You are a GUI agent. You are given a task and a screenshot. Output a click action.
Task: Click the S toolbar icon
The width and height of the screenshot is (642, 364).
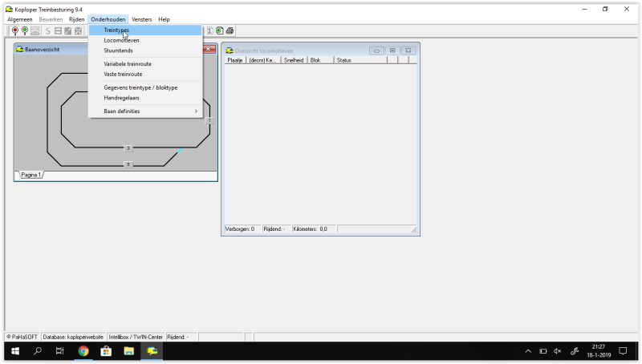(47, 30)
